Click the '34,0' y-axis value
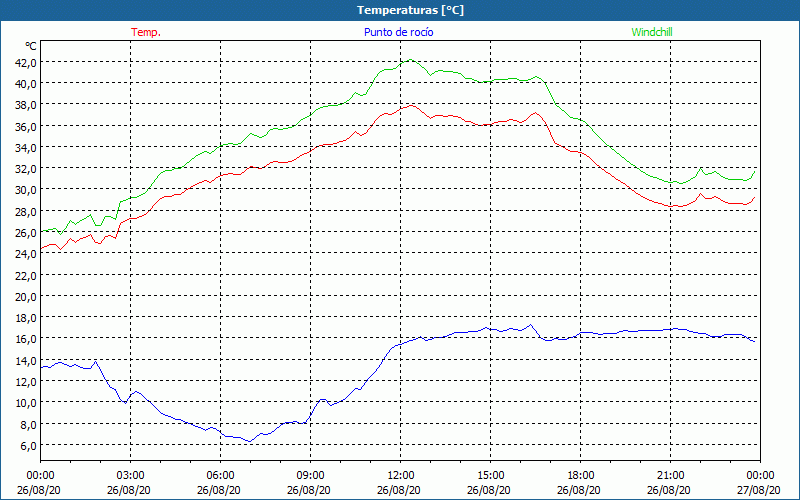 click(x=27, y=147)
